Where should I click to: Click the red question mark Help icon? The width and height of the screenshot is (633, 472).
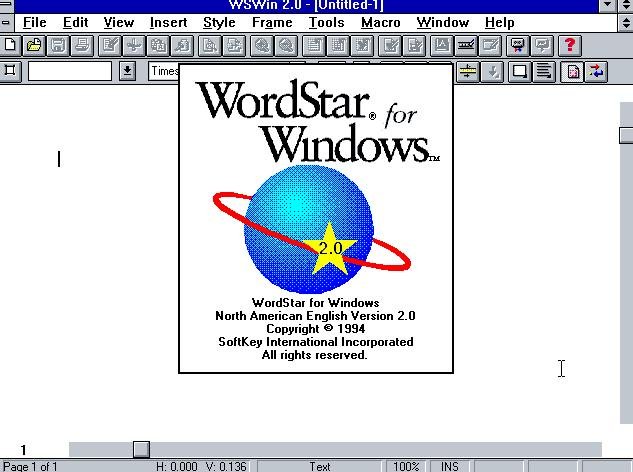570,45
